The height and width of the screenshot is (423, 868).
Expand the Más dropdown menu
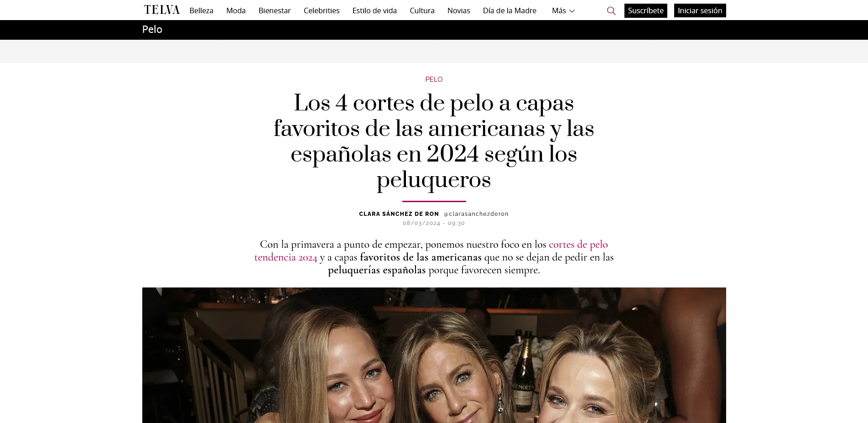click(x=563, y=10)
